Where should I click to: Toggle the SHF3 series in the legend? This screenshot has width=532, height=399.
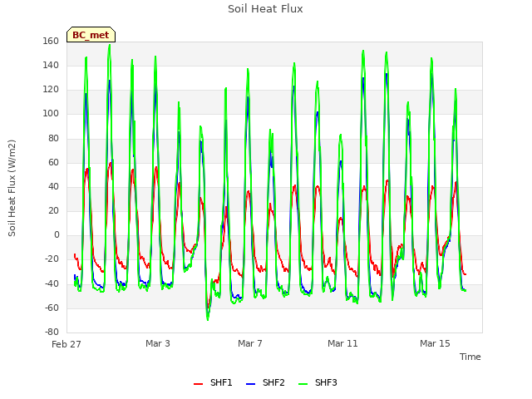[x=318, y=382]
